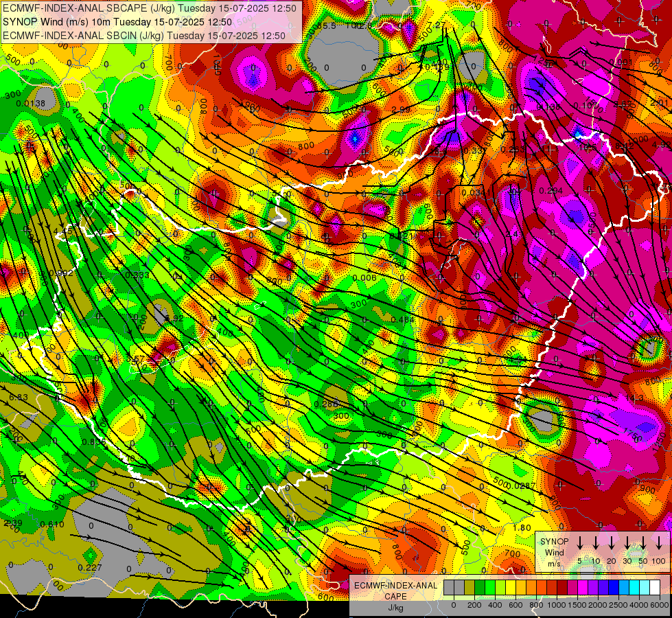The width and height of the screenshot is (672, 618).
Task: Click the 30 m/s wind arrow in legend
Action: click(627, 543)
